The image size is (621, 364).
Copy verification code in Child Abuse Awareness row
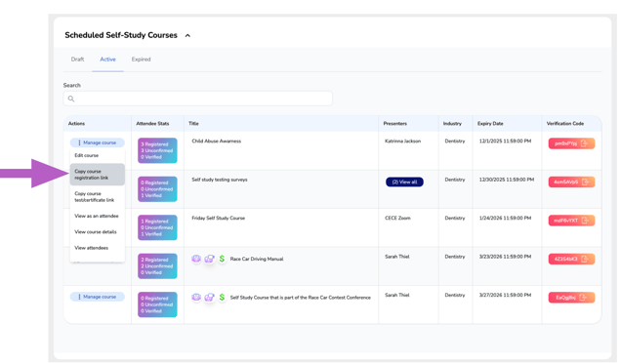point(571,143)
